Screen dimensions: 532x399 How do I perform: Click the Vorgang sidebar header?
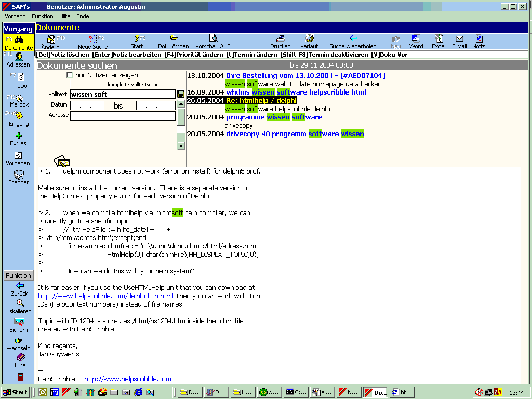click(18, 29)
